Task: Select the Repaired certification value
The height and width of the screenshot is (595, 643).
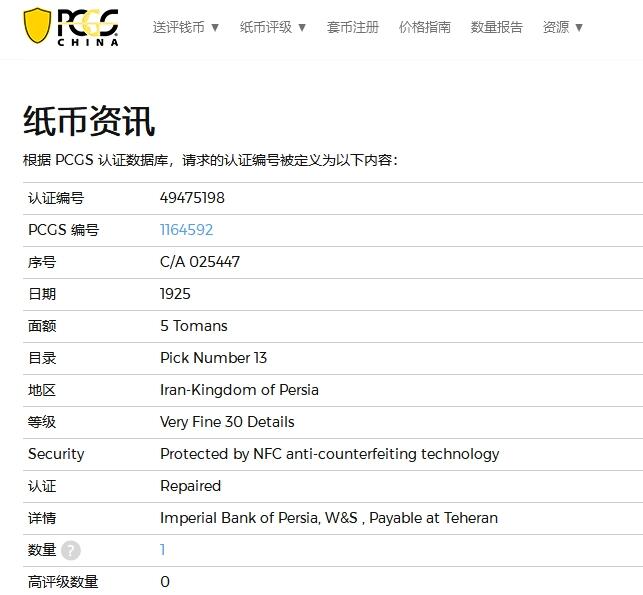Action: pos(190,486)
